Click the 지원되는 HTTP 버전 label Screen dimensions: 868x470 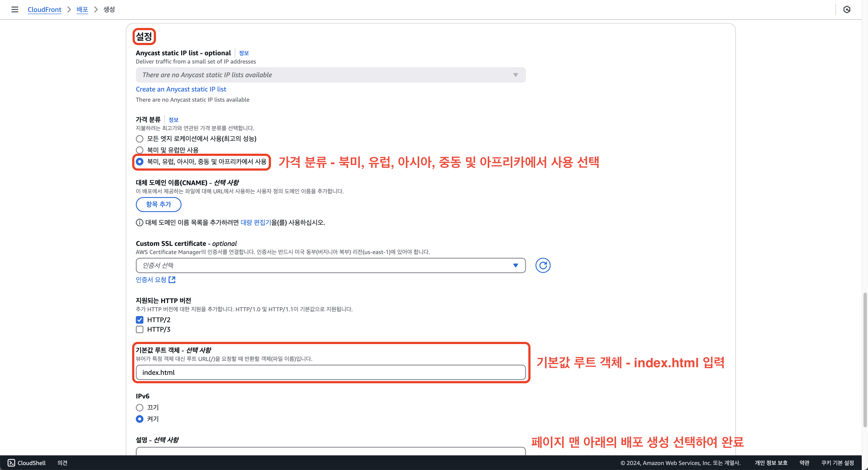(163, 300)
